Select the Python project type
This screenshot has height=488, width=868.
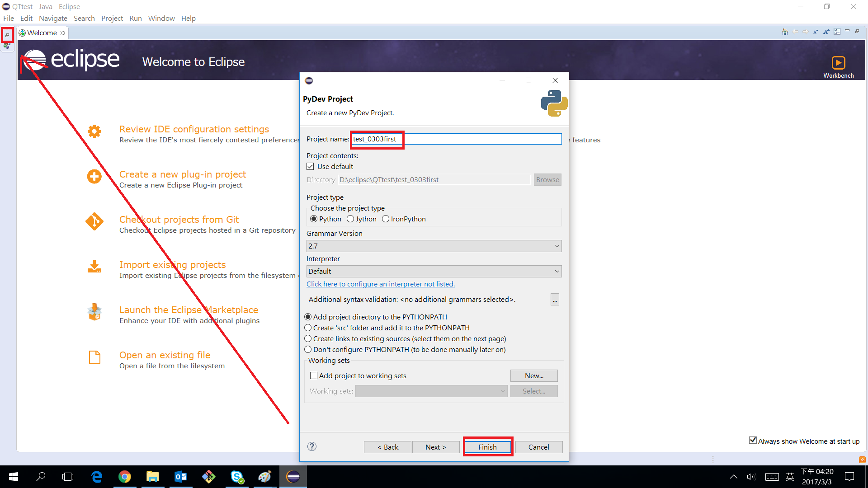(314, 219)
